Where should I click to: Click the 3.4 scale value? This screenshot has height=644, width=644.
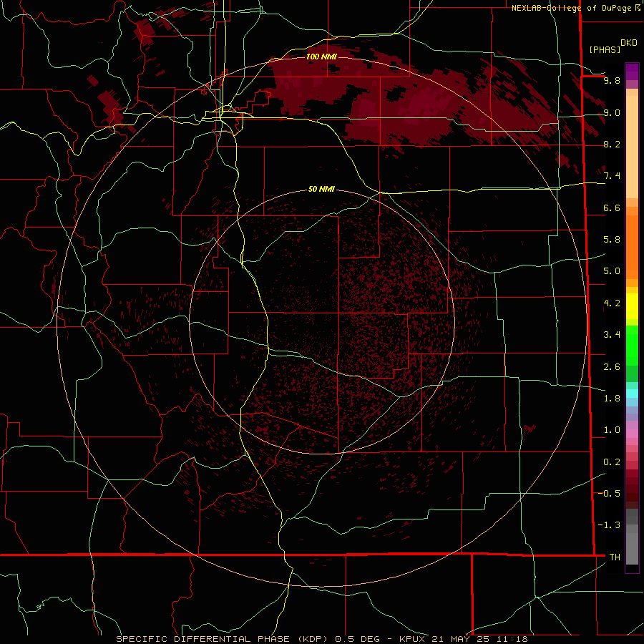[x=612, y=335]
